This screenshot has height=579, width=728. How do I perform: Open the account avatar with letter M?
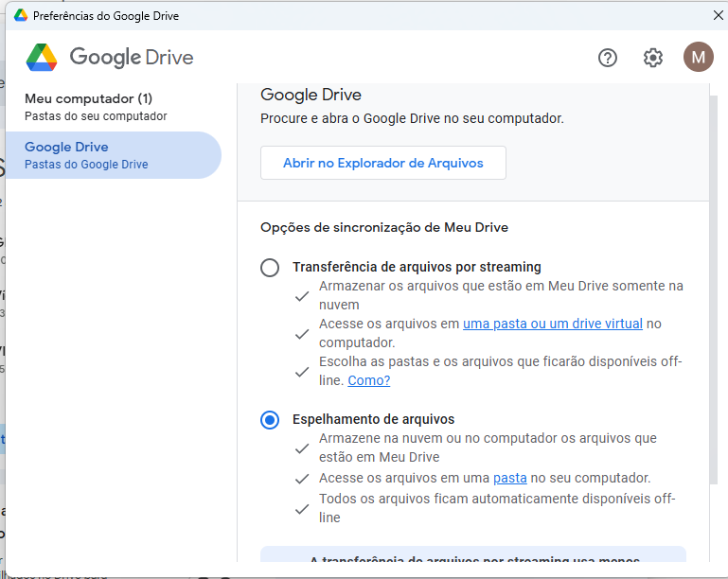(699, 57)
